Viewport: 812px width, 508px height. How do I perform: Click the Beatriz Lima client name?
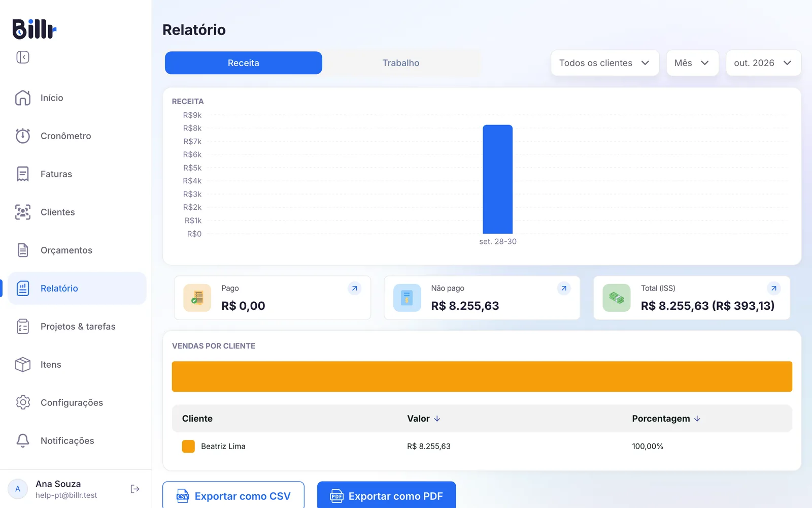(223, 446)
